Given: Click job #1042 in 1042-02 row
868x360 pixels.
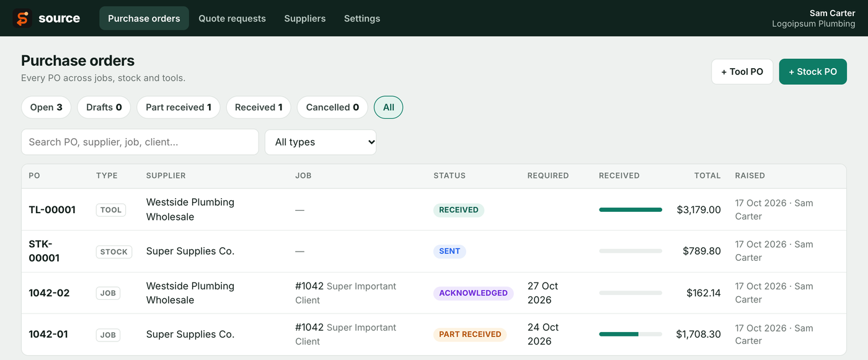Looking at the screenshot, I should click(x=309, y=286).
